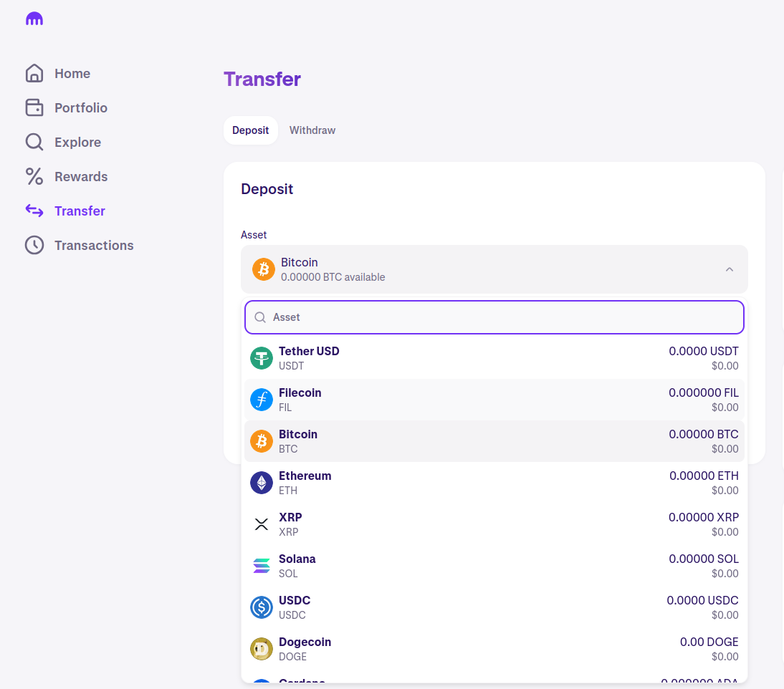784x689 pixels.
Task: Click the 0.00 DOGE balance
Action: (709, 642)
